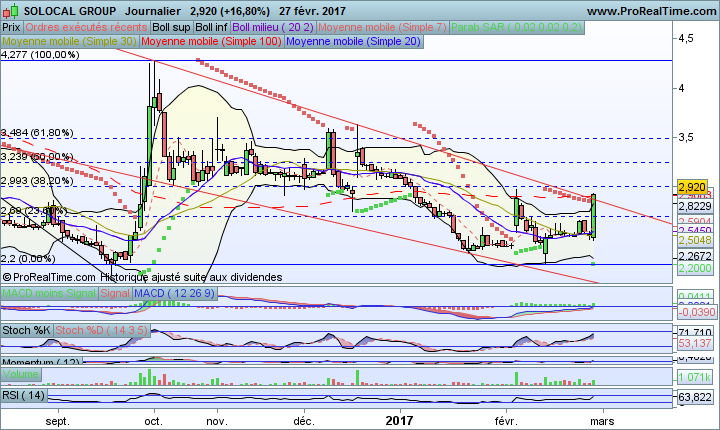The height and width of the screenshot is (430, 720).
Task: Click the sept. month marker on time axis
Action: (58, 421)
